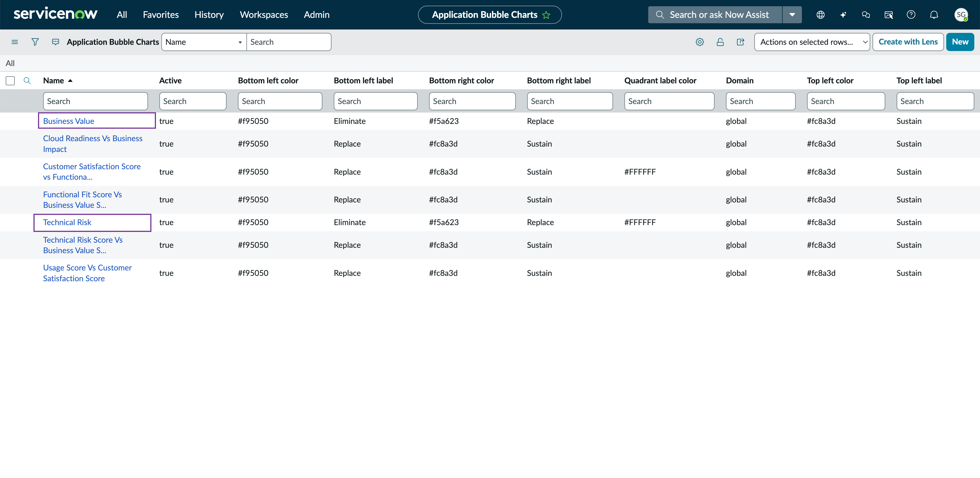Open the Technical Risk record

[x=67, y=222]
